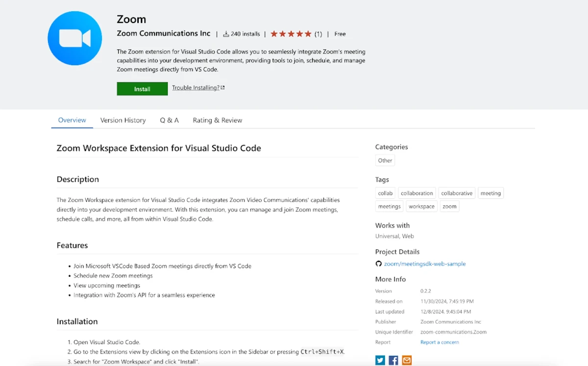Click the collaboration tag

[x=417, y=193]
